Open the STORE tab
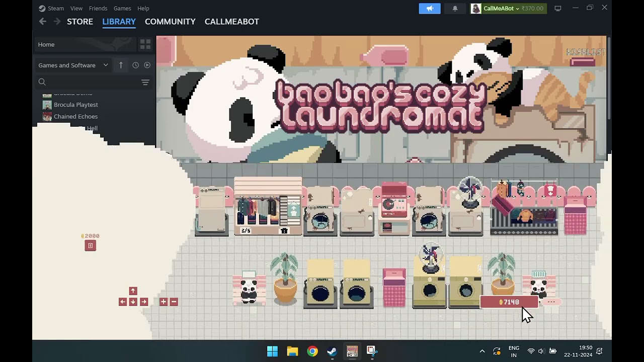This screenshot has height=362, width=644. (x=80, y=22)
